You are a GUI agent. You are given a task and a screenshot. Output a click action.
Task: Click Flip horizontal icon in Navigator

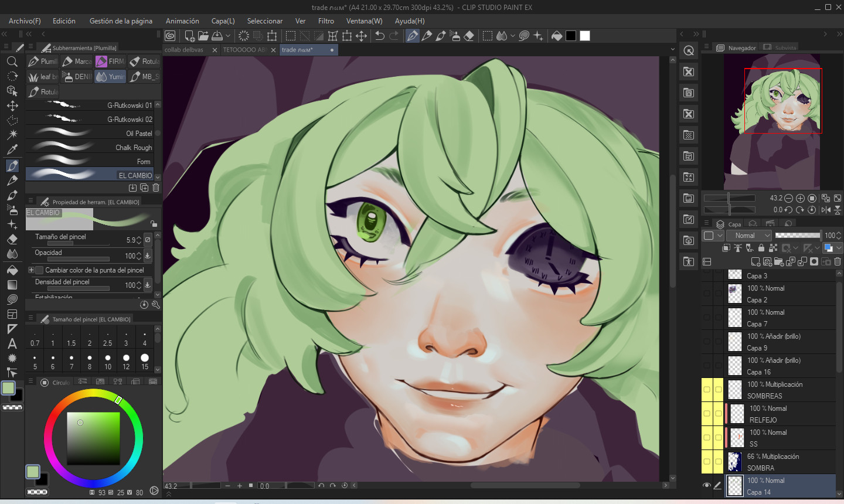pos(826,210)
